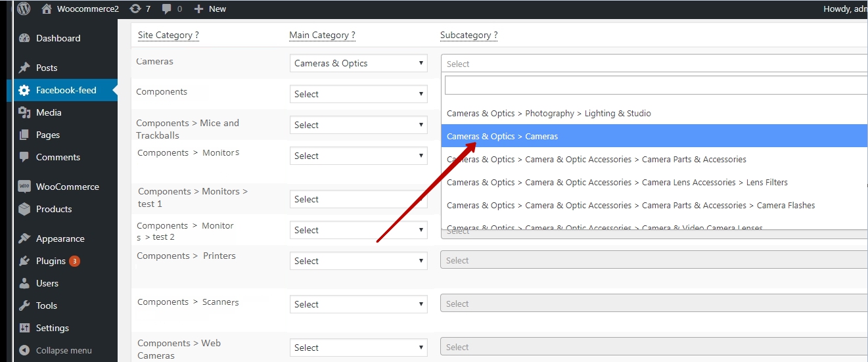
Task: Click the WordPress logo icon
Action: (x=24, y=9)
